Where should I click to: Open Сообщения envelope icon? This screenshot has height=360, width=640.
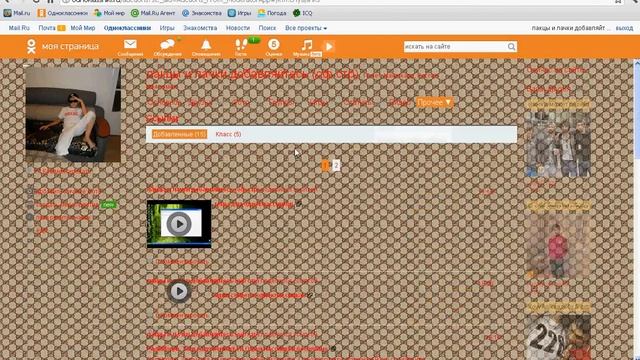pos(130,44)
